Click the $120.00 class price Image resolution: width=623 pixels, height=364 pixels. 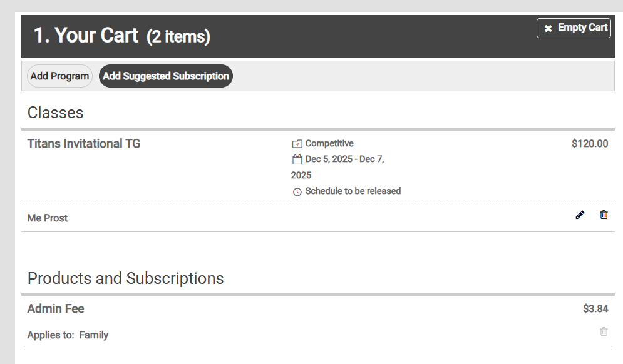tap(589, 144)
